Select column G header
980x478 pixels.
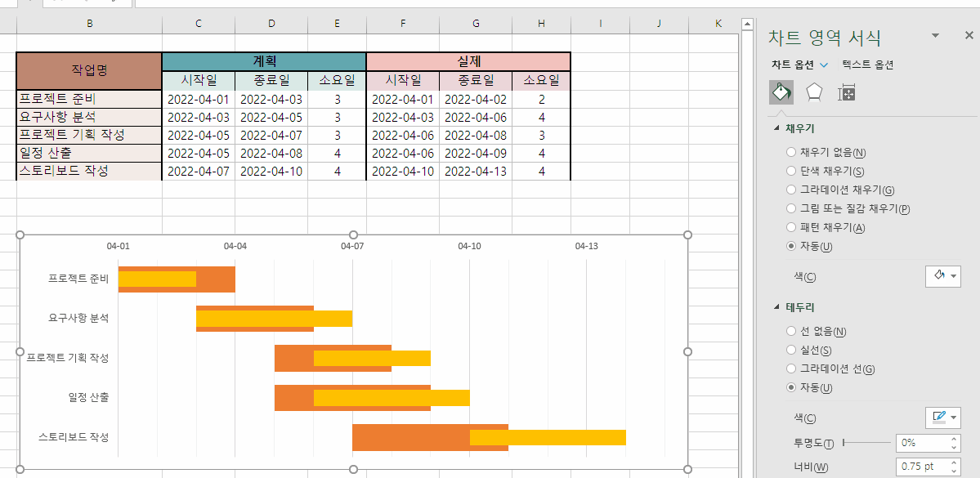[476, 24]
